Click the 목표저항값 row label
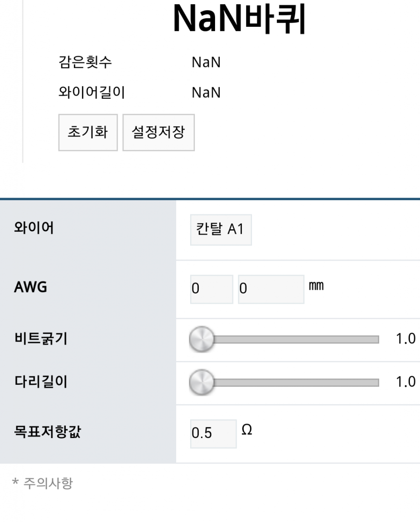Screen dimensions: 420x522 pos(47,432)
